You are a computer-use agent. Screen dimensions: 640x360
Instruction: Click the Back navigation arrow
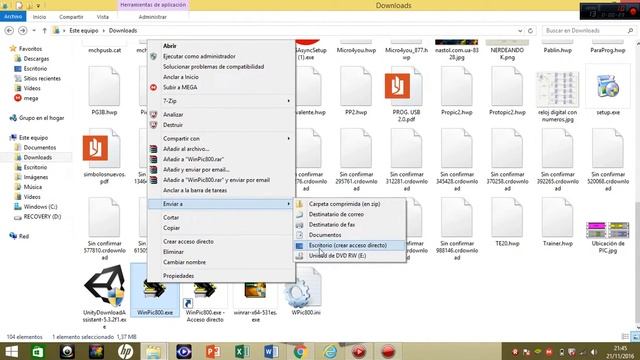(9, 31)
